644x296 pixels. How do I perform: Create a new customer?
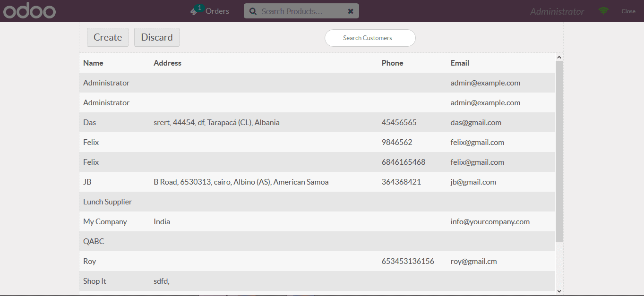point(107,37)
